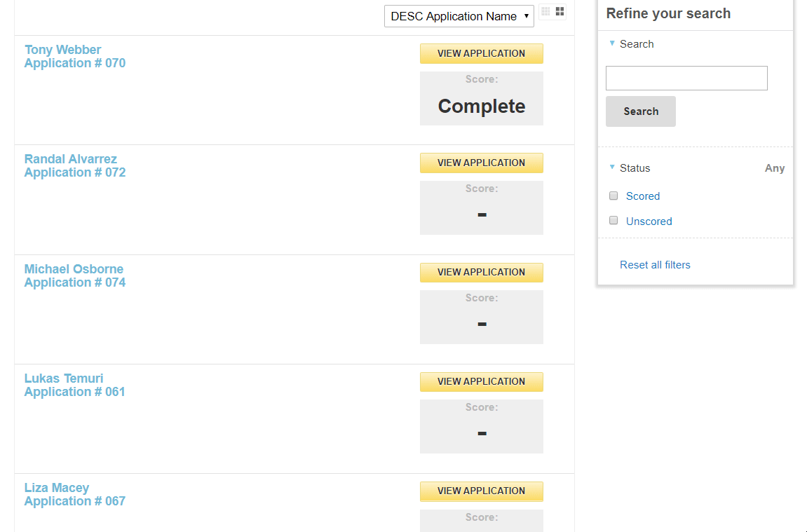807x532 pixels.
Task: View Randal Alvarrez's application
Action: [481, 163]
